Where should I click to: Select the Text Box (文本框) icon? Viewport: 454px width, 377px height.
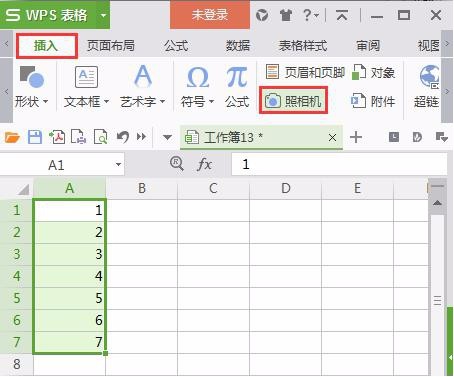[86, 77]
